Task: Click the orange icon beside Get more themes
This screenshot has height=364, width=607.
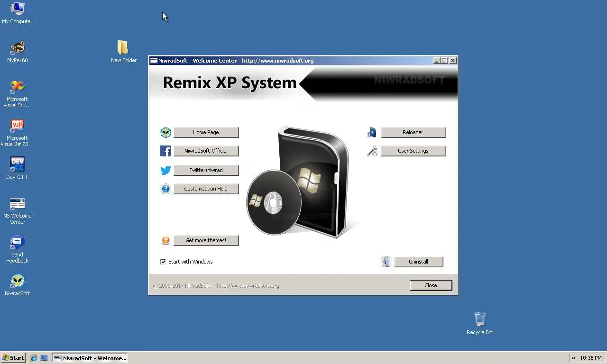Action: (x=166, y=240)
